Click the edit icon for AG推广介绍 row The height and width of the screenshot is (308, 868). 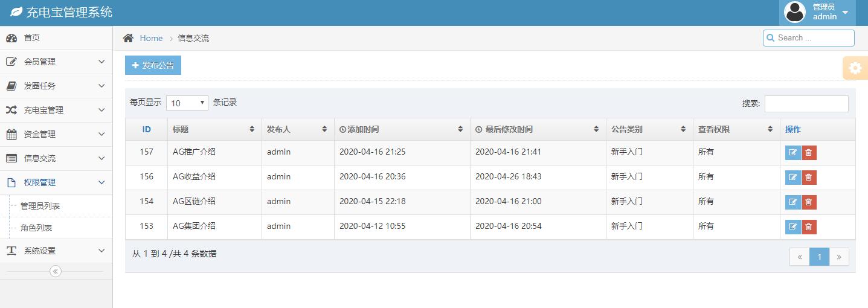(x=792, y=152)
